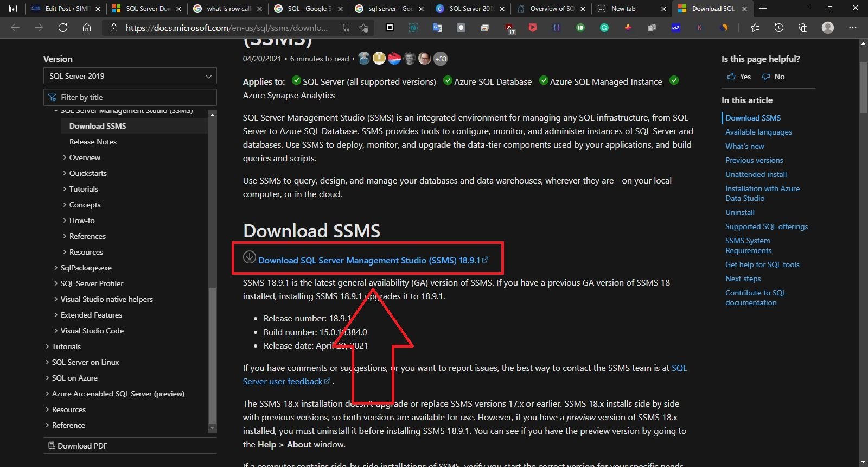View site information via the lock icon
Screen dimensions: 868x467
tap(114, 28)
